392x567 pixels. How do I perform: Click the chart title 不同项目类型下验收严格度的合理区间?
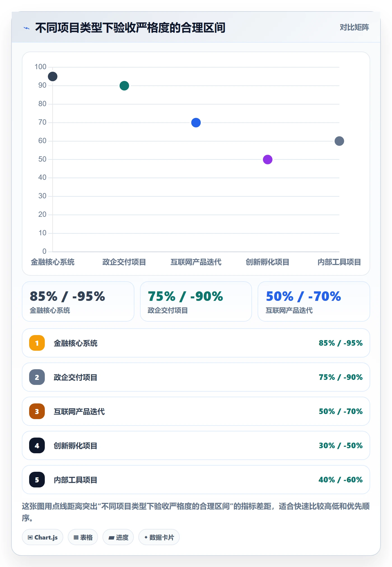coord(130,28)
